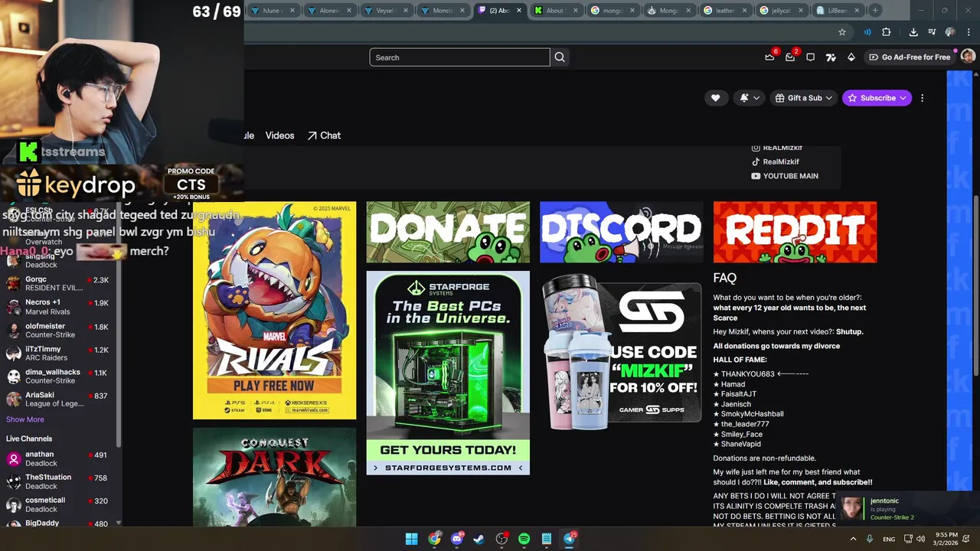Viewport: 980px width, 551px height.
Task: Open olofmeister channel in the sidebar
Action: click(x=58, y=331)
